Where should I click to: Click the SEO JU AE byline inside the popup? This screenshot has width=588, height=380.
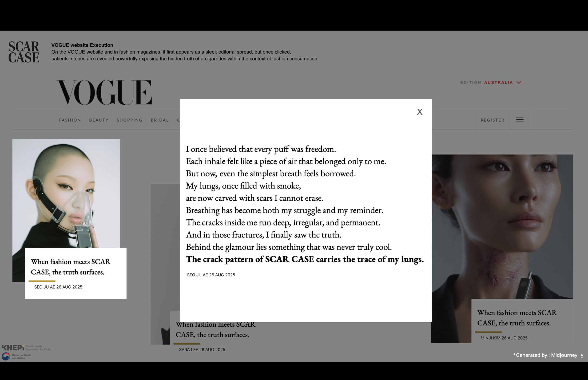(211, 275)
